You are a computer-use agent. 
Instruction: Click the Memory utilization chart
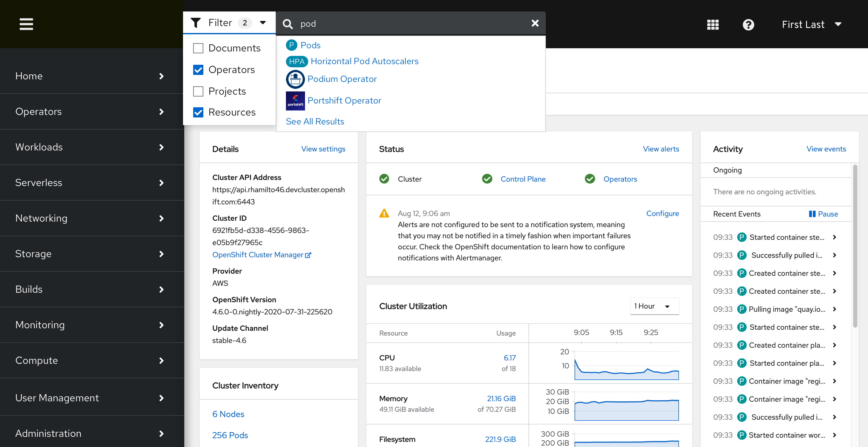(x=627, y=406)
